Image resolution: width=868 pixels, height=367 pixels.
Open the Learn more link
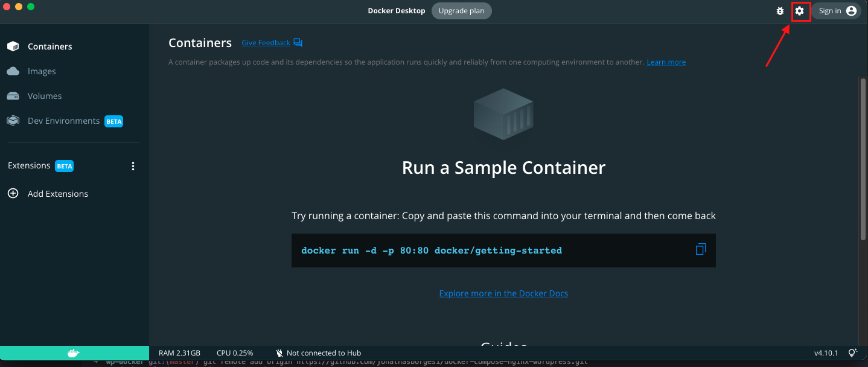666,62
